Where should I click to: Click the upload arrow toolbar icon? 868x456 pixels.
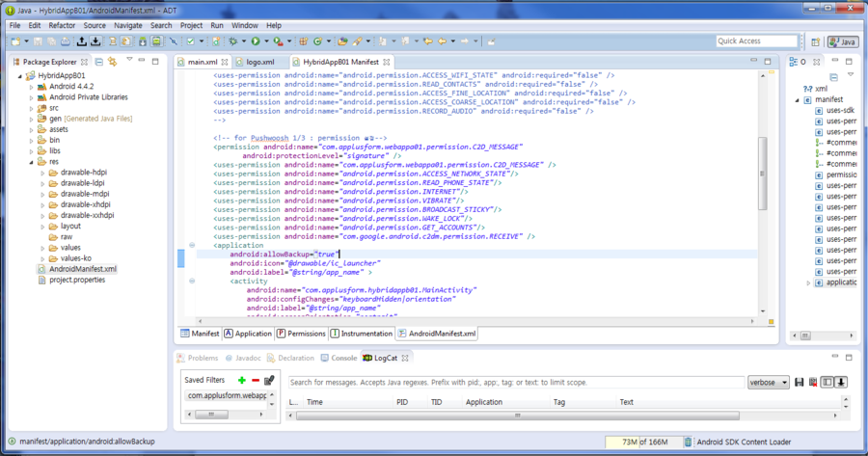point(81,41)
